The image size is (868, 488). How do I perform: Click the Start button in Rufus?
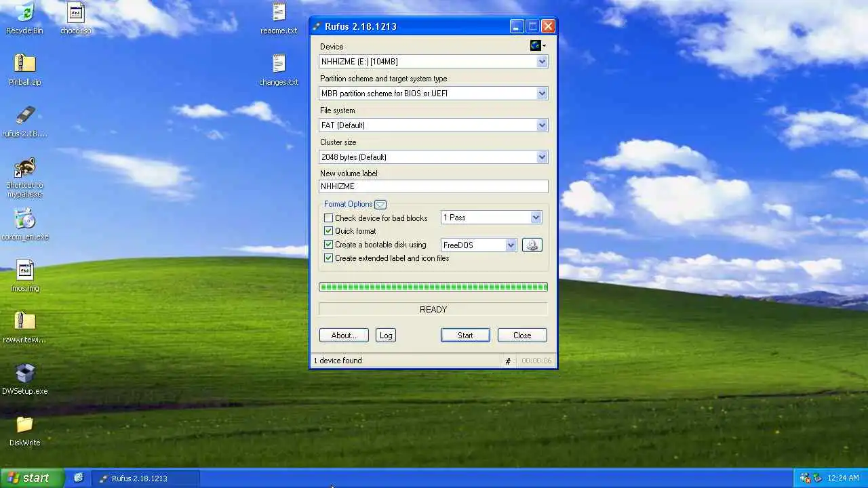[x=465, y=335]
